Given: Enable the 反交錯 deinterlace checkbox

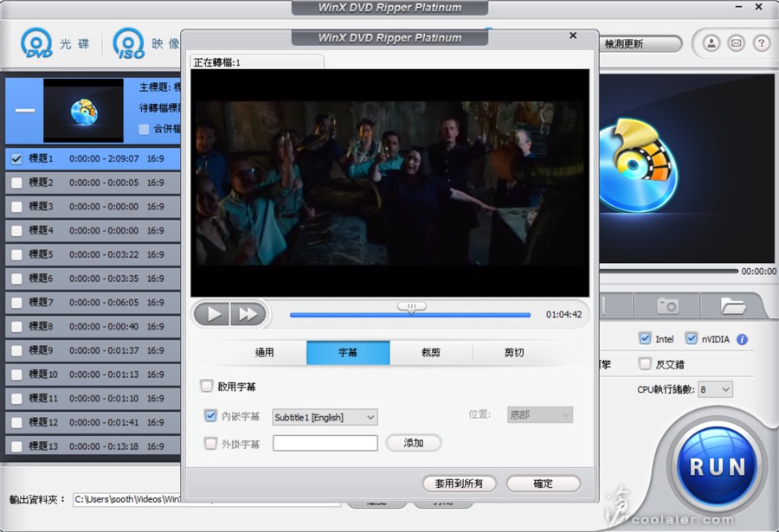Looking at the screenshot, I should tap(645, 364).
